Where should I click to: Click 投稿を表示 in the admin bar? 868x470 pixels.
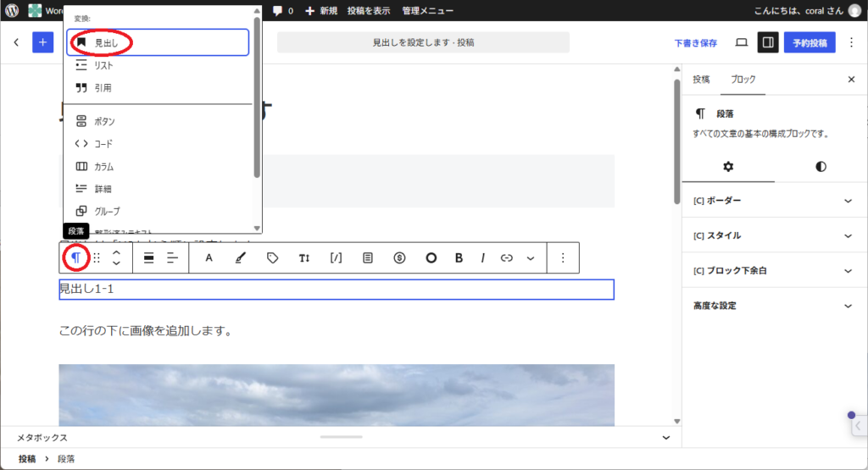[368, 10]
